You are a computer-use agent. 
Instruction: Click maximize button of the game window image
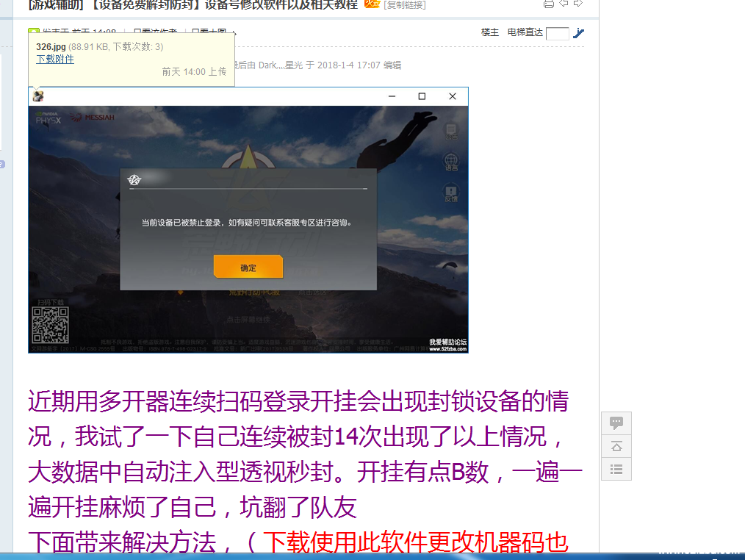422,96
